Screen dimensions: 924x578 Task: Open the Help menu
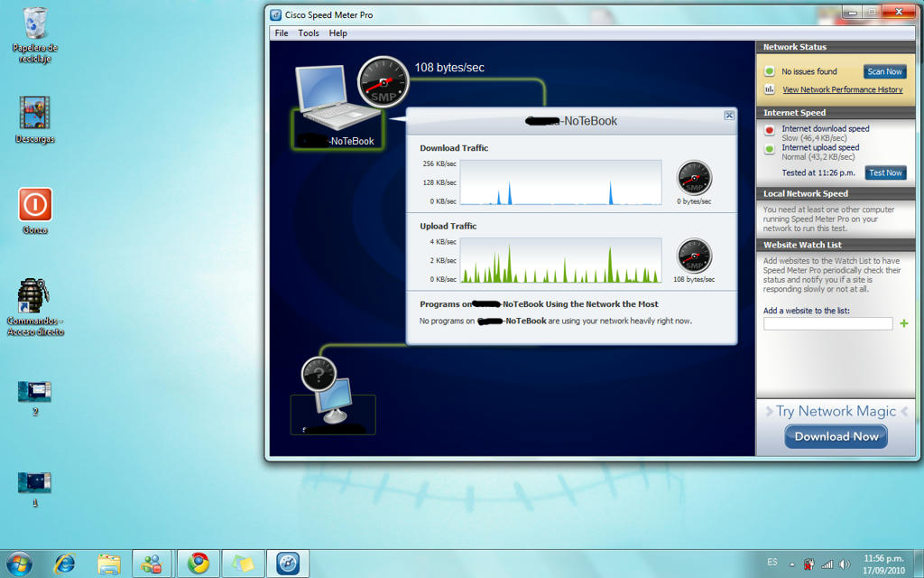pyautogui.click(x=337, y=33)
